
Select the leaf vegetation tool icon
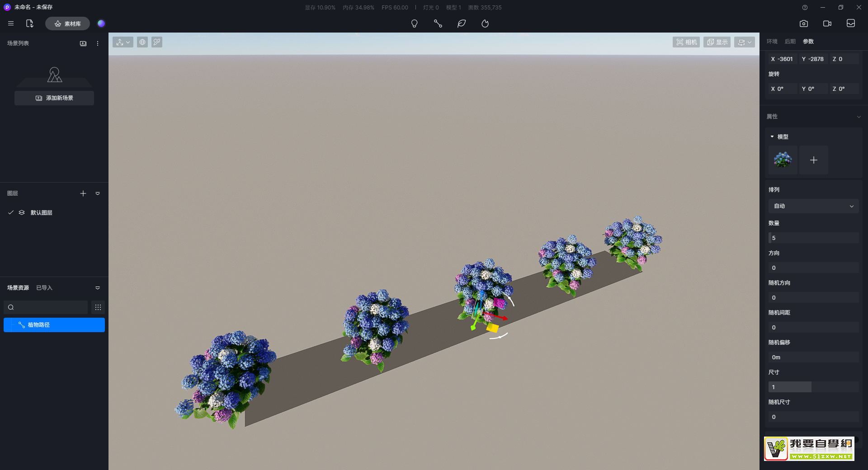pyautogui.click(x=461, y=23)
